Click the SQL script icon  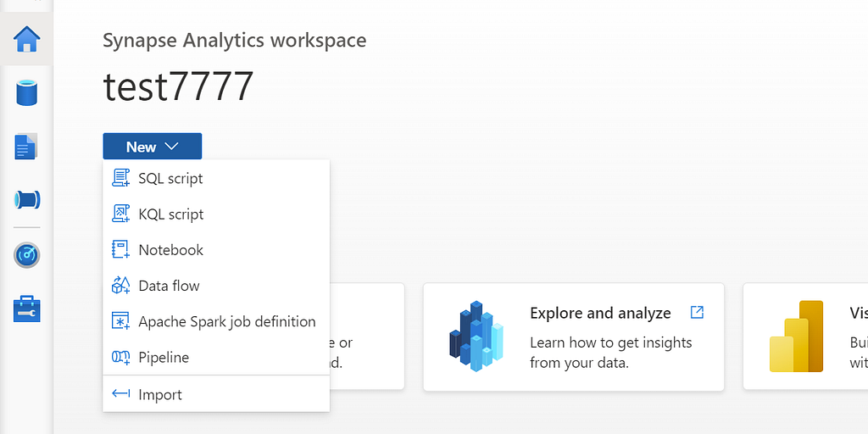point(120,178)
